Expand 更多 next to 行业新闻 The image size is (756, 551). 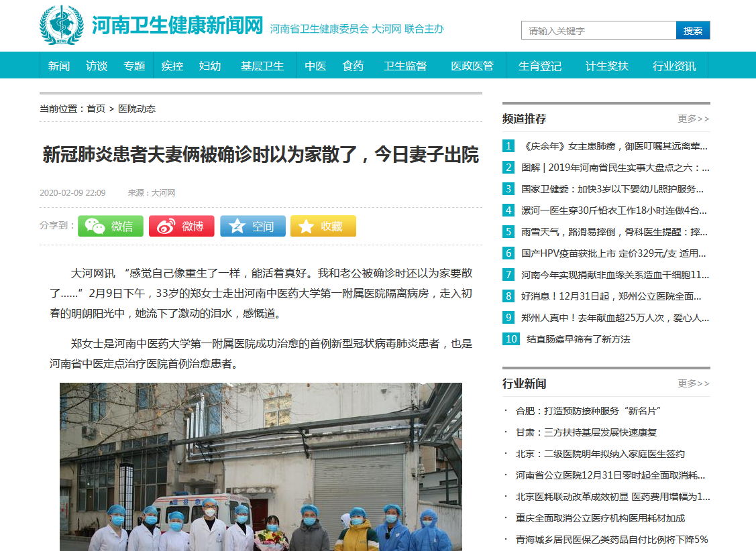tap(693, 383)
